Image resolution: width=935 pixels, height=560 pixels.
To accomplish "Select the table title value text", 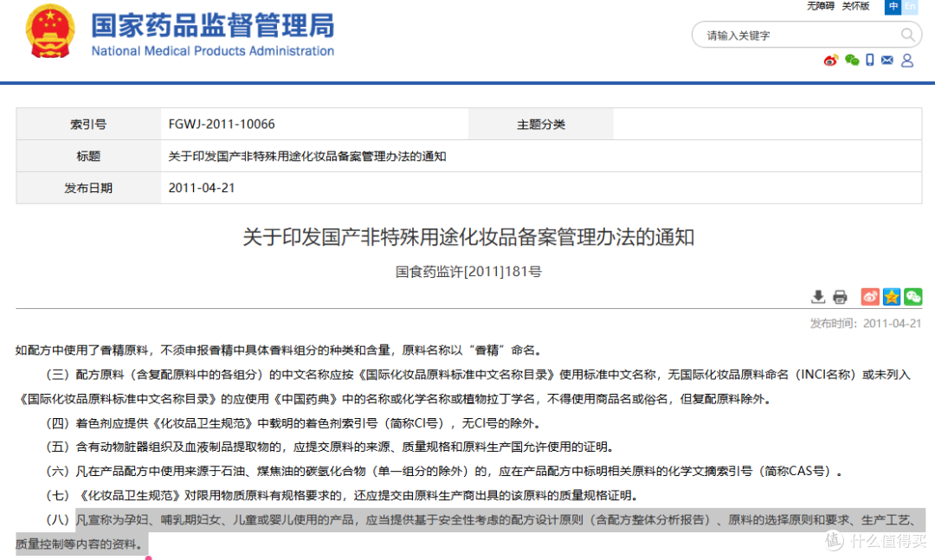I will tap(307, 157).
